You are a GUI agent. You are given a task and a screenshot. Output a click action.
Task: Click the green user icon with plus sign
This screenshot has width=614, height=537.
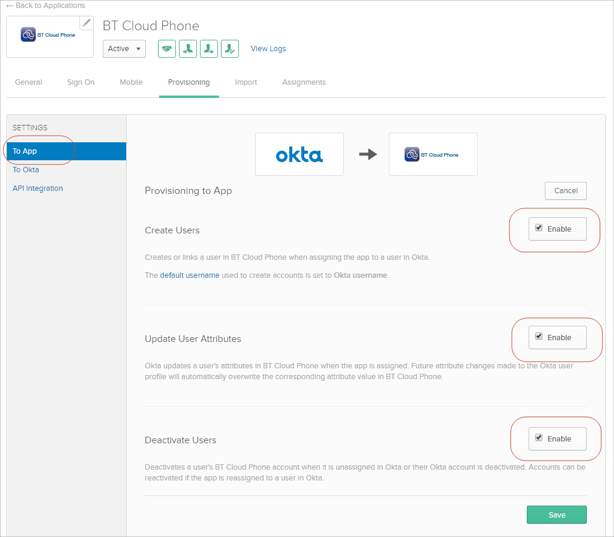point(209,48)
